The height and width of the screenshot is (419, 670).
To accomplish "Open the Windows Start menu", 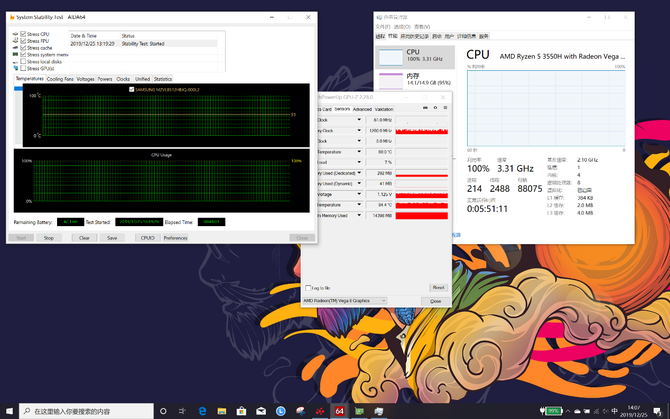I will [9, 411].
